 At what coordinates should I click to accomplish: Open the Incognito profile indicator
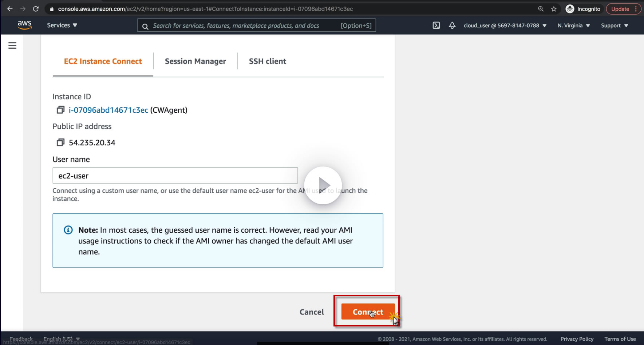click(x=583, y=9)
